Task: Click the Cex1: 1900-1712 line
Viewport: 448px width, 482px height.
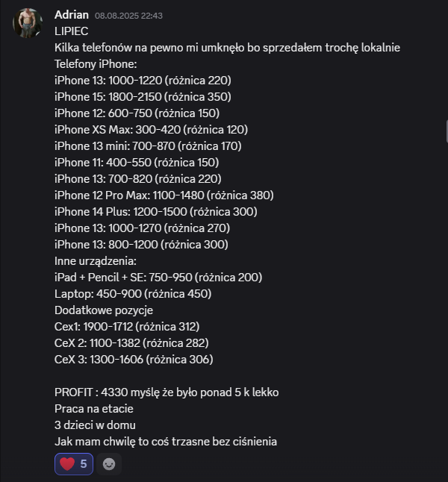Action: (127, 327)
